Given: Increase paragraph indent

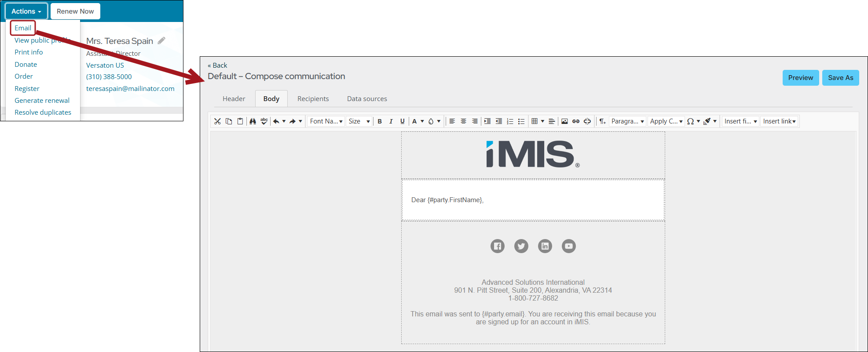Looking at the screenshot, I should [487, 121].
